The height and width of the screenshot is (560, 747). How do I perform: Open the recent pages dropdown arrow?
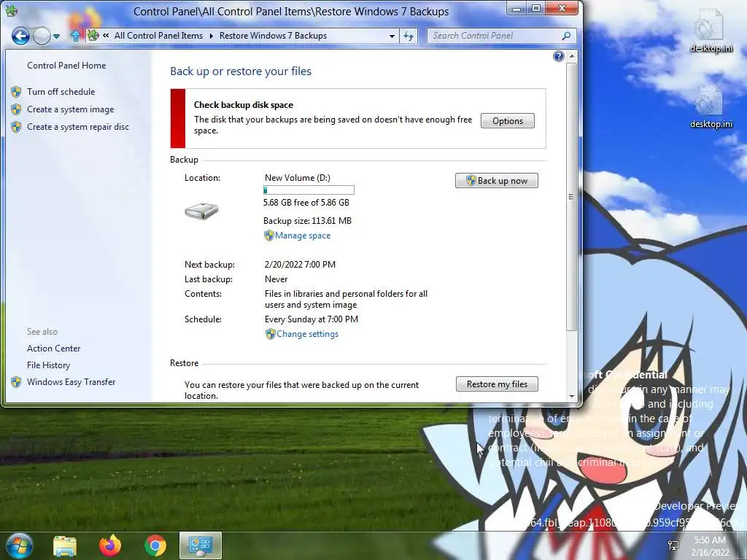pos(57,36)
